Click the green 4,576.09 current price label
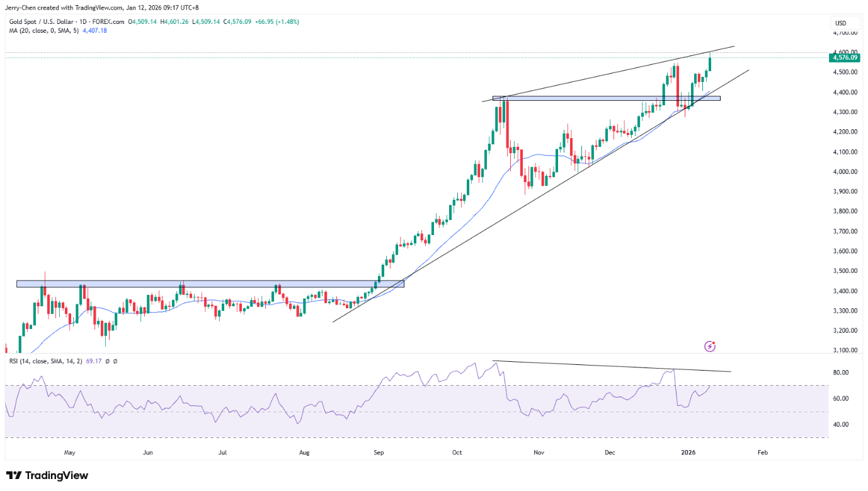 845,57
